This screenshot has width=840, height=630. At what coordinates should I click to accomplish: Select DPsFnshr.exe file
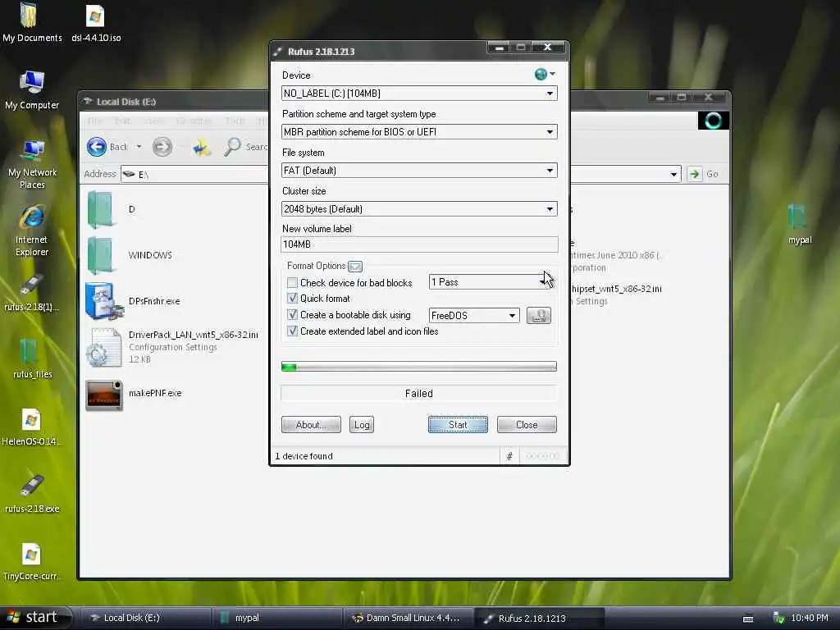(133, 301)
